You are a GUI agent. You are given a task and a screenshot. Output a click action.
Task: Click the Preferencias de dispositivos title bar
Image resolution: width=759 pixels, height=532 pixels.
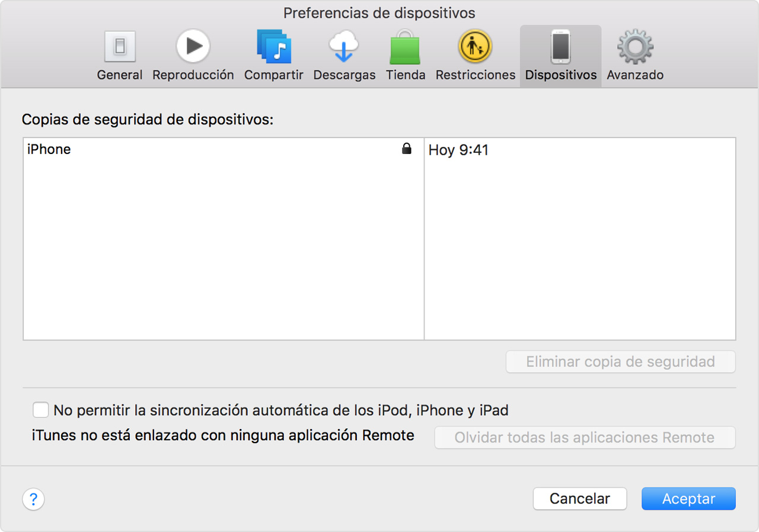pos(379,12)
